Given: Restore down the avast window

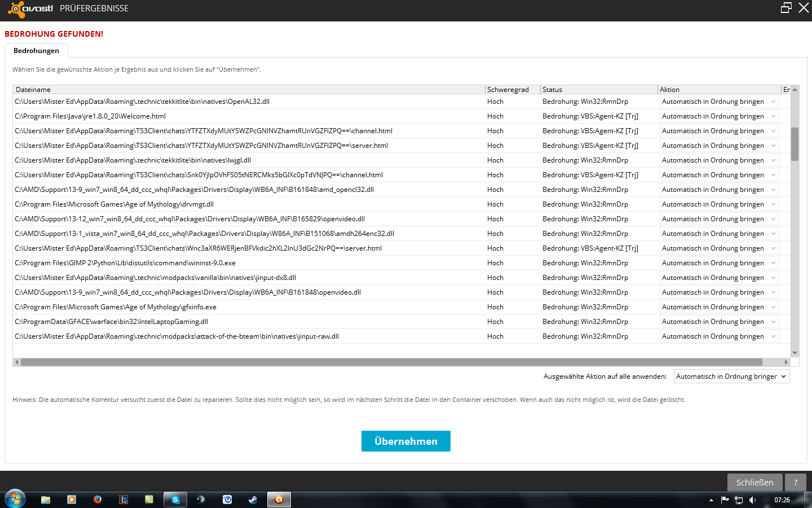Looking at the screenshot, I should point(786,8).
